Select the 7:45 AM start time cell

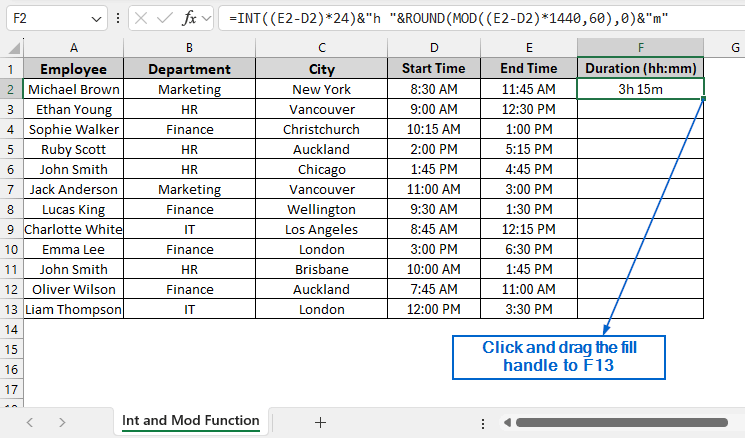(x=434, y=289)
